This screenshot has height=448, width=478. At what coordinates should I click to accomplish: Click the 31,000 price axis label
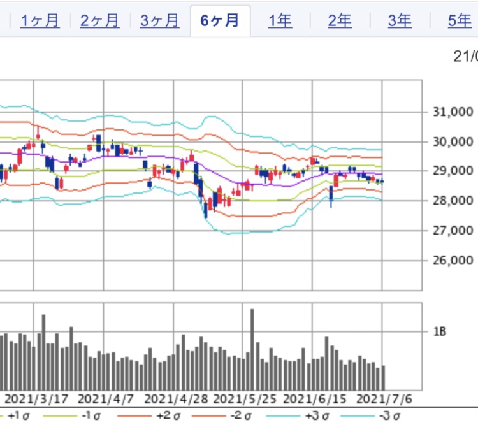coord(453,112)
